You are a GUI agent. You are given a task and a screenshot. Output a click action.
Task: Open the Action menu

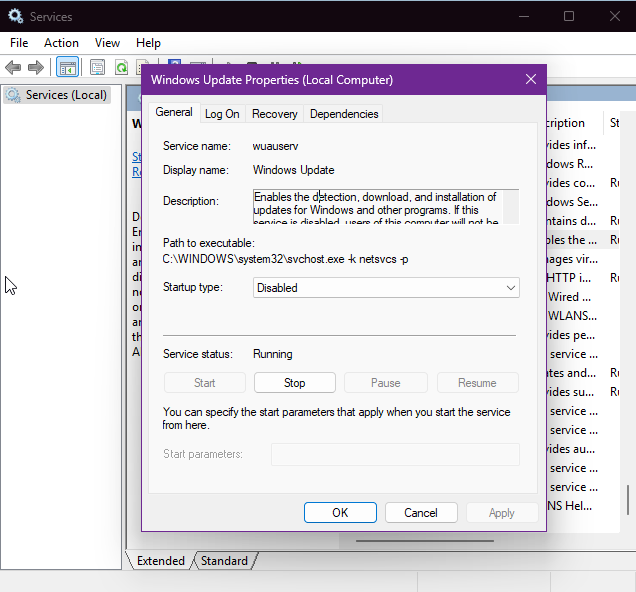[61, 43]
